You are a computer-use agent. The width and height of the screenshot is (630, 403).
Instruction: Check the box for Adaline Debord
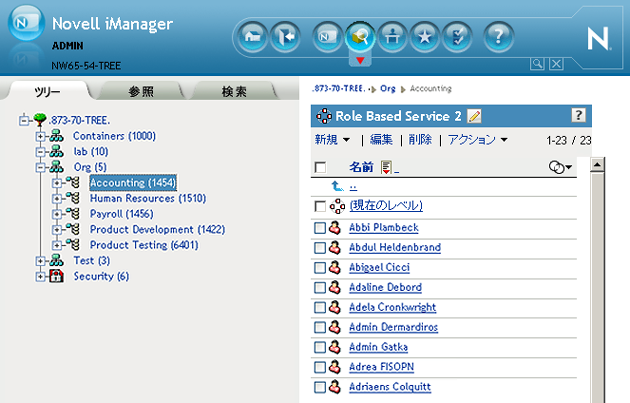(x=320, y=287)
